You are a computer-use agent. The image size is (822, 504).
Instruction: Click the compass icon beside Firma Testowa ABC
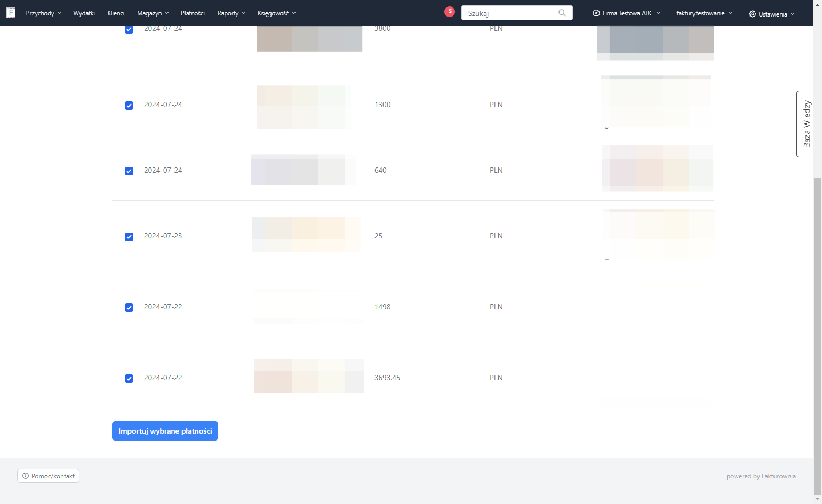[596, 13]
